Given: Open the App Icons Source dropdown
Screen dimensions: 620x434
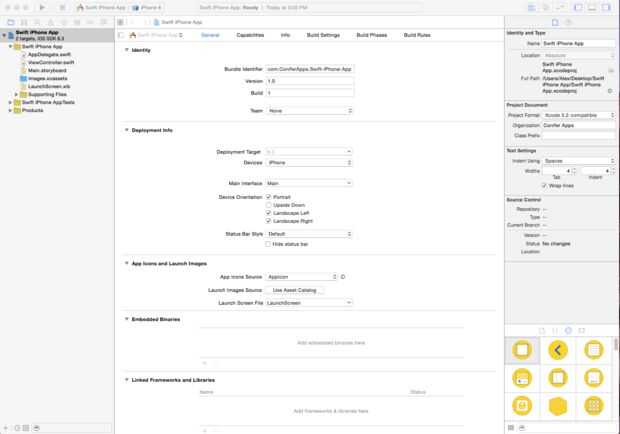Looking at the screenshot, I should pyautogui.click(x=302, y=277).
